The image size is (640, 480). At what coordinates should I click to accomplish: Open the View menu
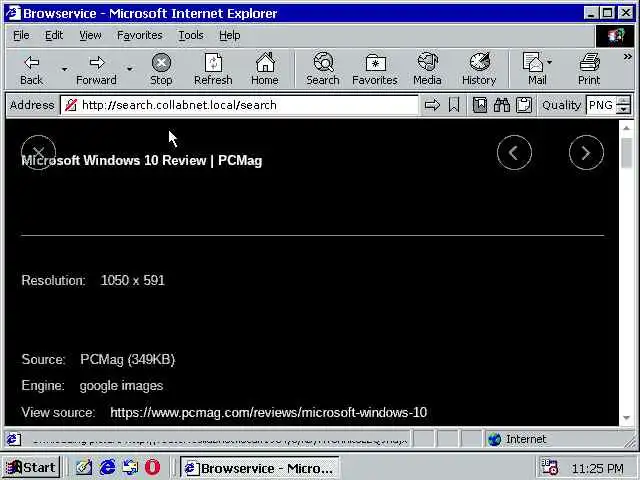(90, 36)
